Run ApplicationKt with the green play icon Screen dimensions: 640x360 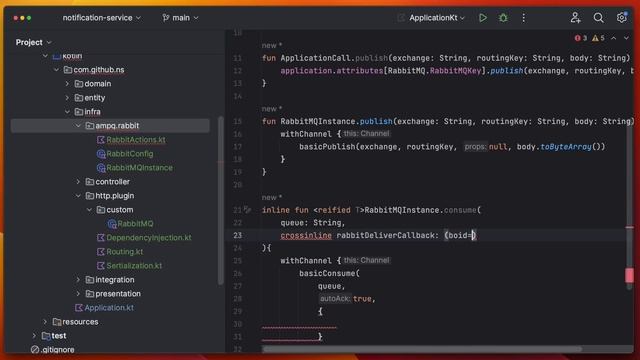[483, 18]
